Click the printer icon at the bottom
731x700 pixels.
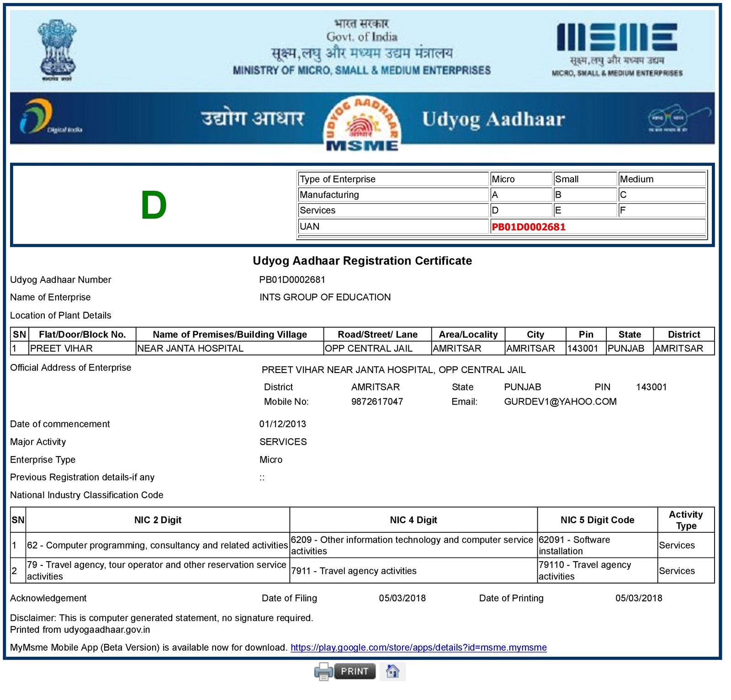(x=323, y=671)
